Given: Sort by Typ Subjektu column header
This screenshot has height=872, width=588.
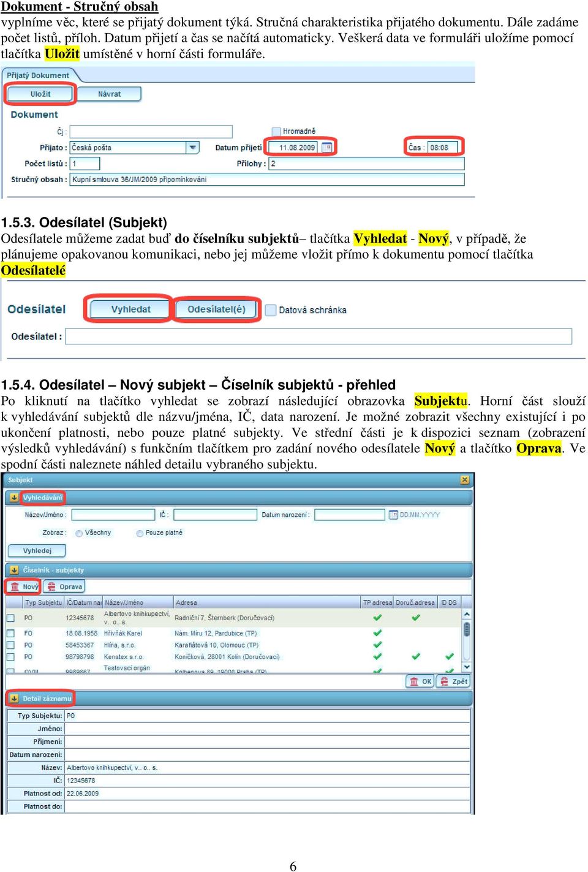Looking at the screenshot, I should 43,602.
